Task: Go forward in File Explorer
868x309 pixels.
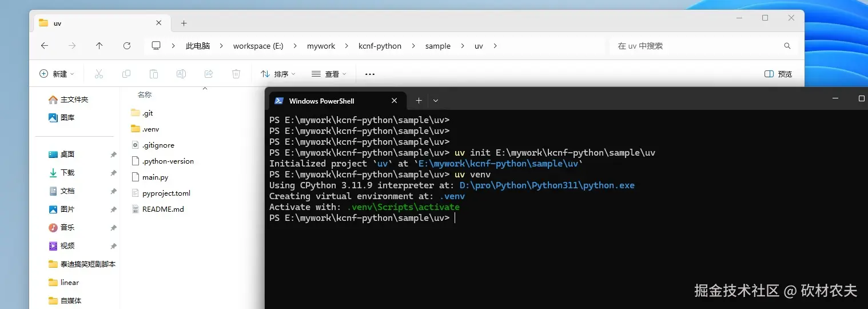Action: [x=72, y=46]
